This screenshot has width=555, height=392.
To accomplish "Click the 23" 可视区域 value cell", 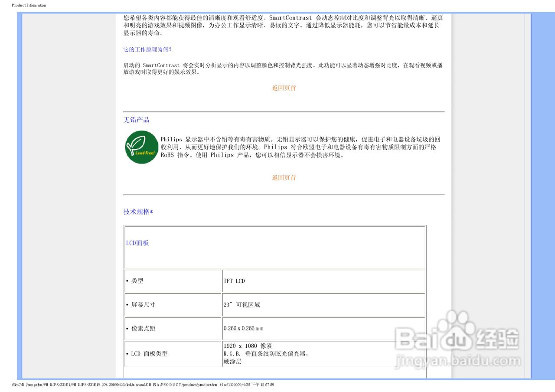I will 323,305.
